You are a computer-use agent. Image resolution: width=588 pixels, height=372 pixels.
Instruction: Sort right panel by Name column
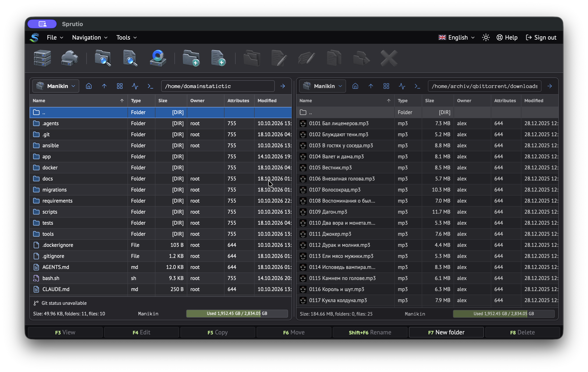pyautogui.click(x=345, y=100)
